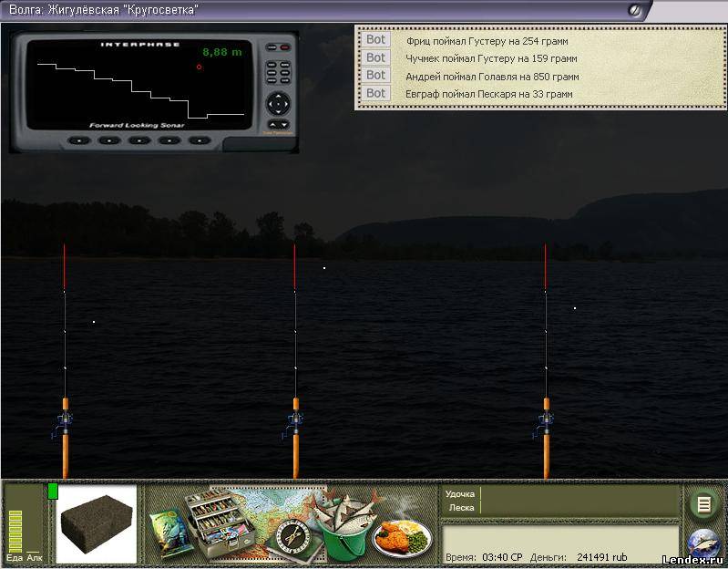Image resolution: width=728 pixels, height=569 pixels.
Task: Click the money value 241491 rub
Action: point(601,557)
